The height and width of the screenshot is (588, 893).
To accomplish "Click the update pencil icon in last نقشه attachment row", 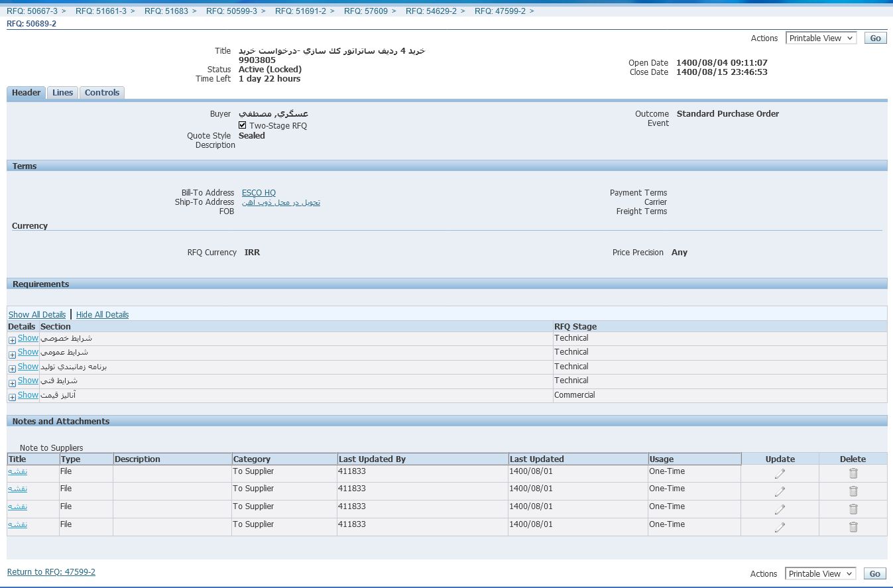I will click(x=780, y=527).
